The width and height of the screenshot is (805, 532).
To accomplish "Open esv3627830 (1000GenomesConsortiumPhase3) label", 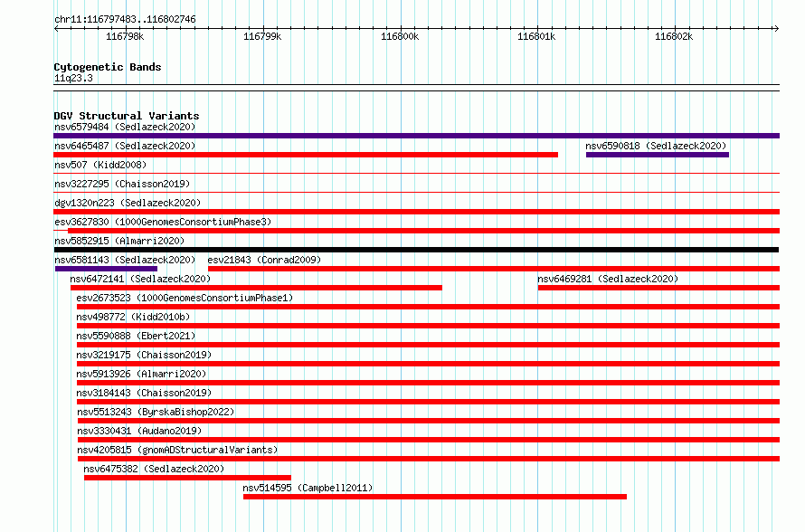I will click(163, 222).
